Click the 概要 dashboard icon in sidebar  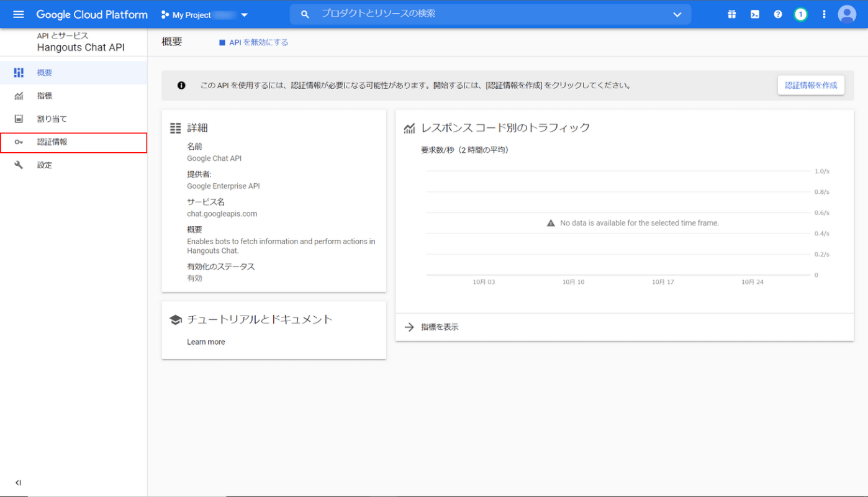19,73
